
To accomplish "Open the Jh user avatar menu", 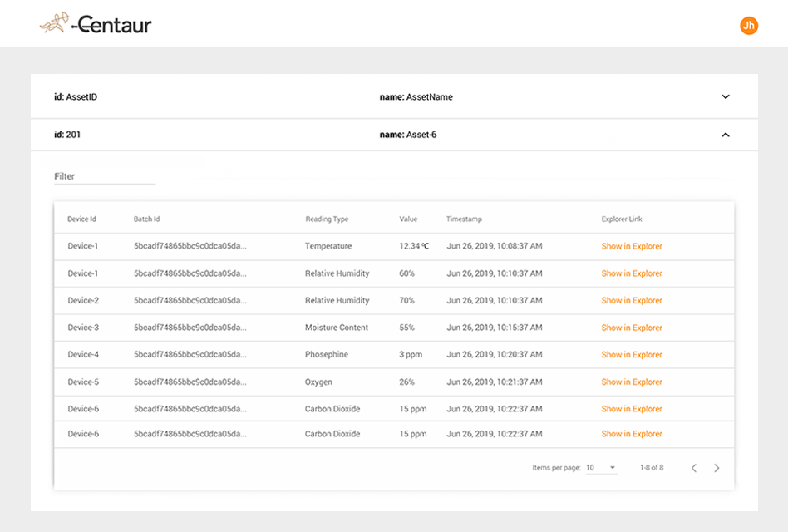I will 747,26.
